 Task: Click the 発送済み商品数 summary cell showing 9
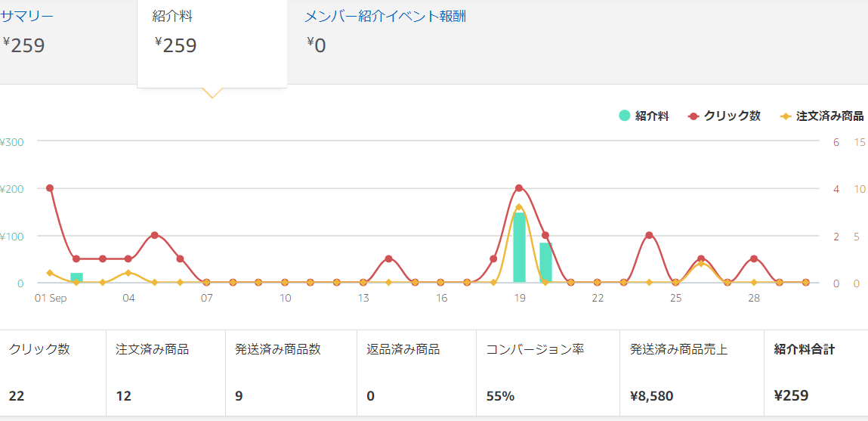(x=291, y=373)
